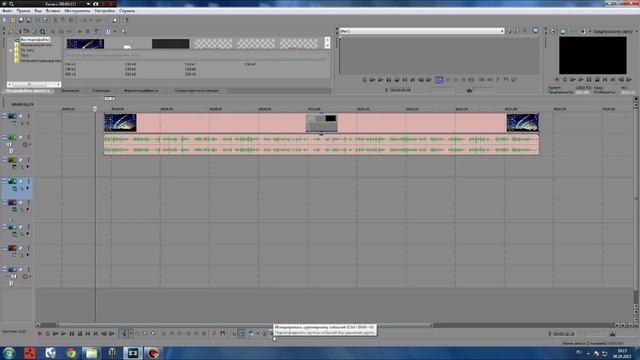Mute the first video track
This screenshot has width=640, height=360.
(x=21, y=116)
